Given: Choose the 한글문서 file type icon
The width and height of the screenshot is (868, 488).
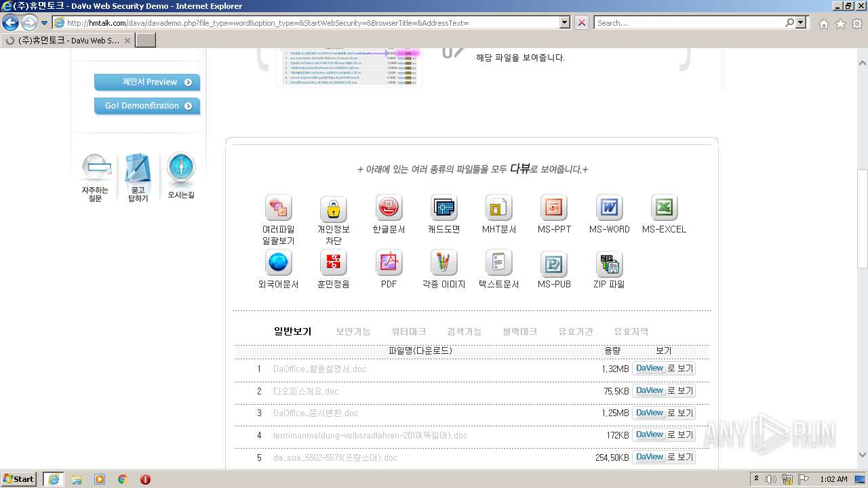Looking at the screenshot, I should (389, 208).
